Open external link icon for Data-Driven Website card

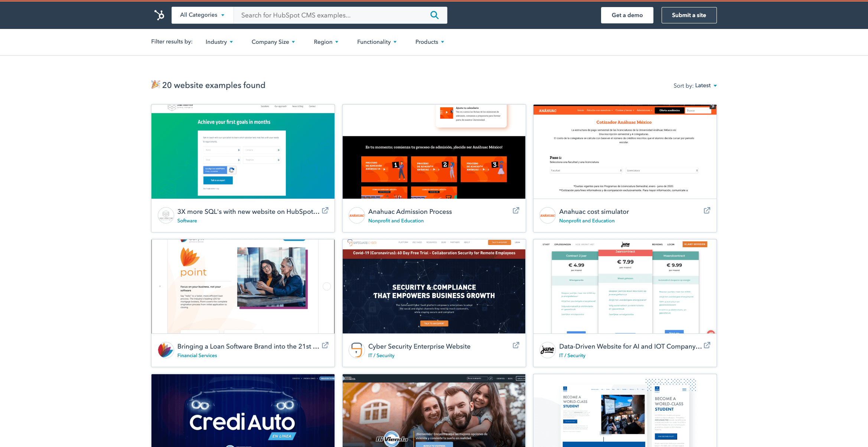coord(707,345)
